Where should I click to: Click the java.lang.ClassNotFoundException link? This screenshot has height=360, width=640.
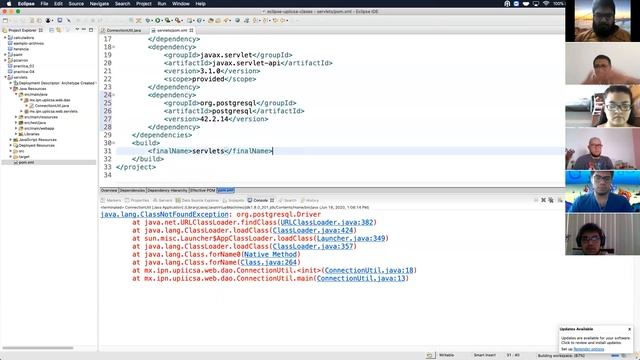point(164,214)
